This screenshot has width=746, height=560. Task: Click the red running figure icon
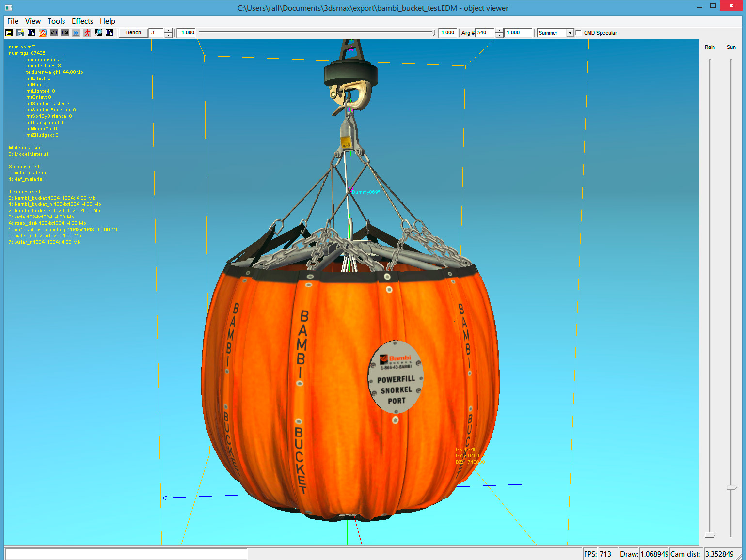(x=87, y=33)
